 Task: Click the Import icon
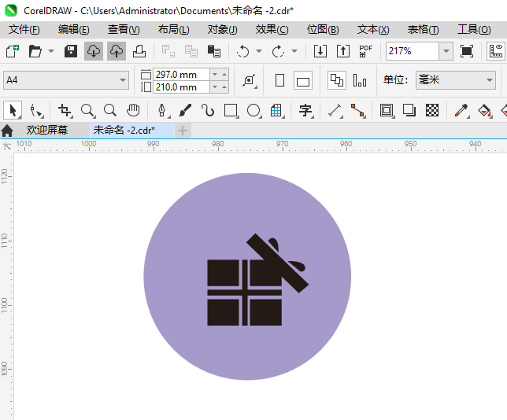pyautogui.click(x=320, y=51)
